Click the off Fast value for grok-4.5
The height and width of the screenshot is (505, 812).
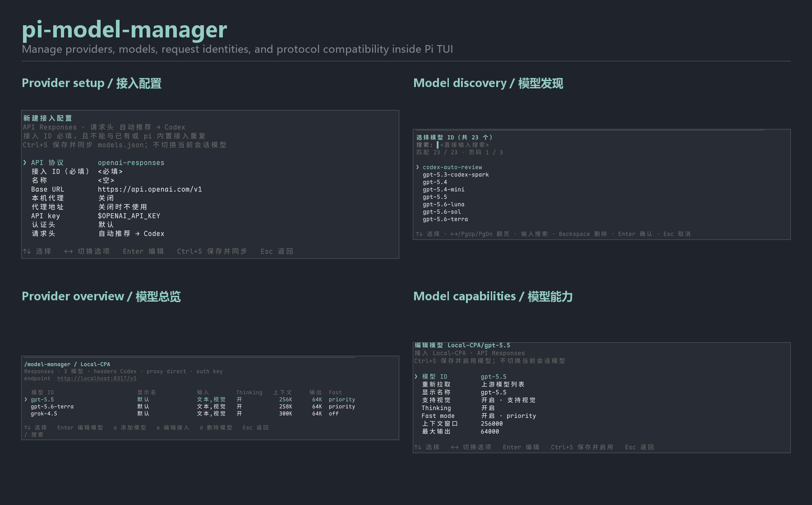333,413
